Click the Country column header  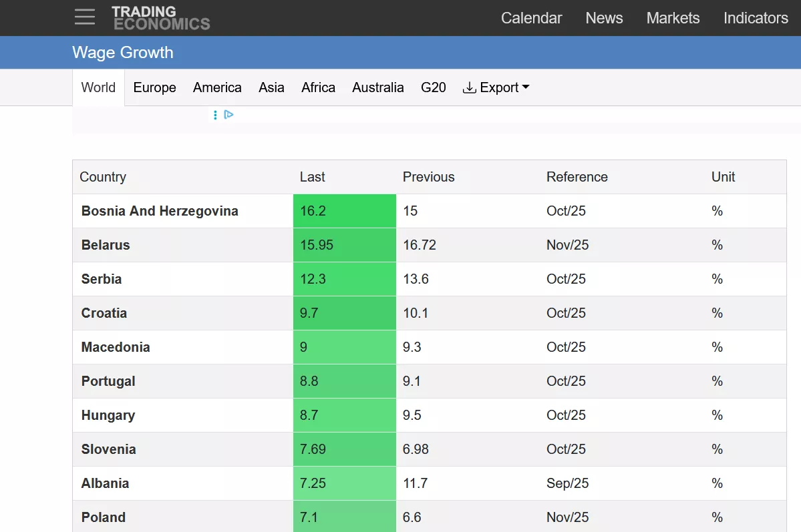click(103, 177)
